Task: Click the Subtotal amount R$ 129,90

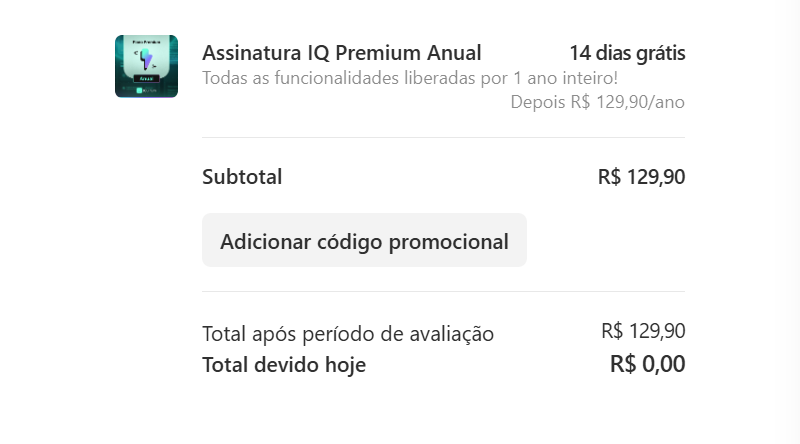Action: pyautogui.click(x=641, y=177)
